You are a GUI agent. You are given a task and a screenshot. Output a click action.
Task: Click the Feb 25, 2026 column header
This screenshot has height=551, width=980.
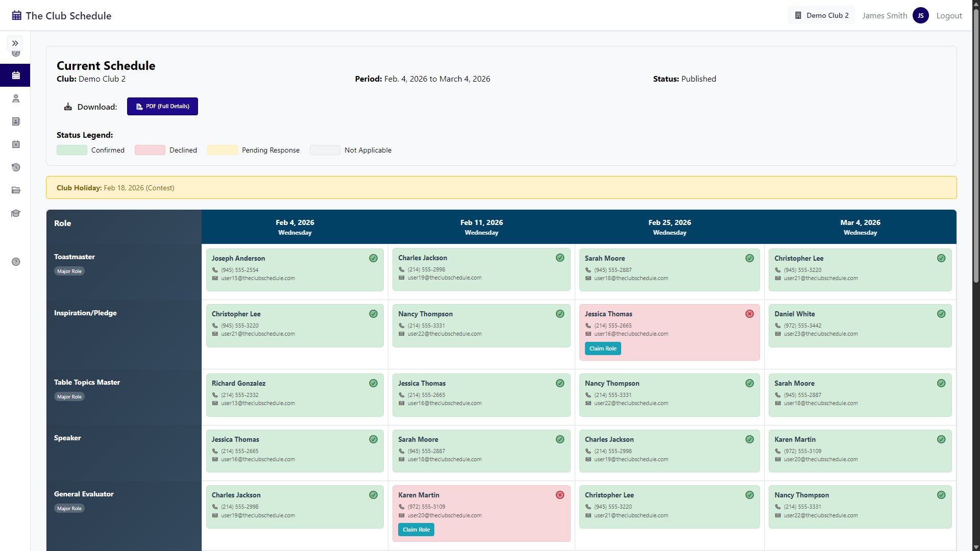pyautogui.click(x=669, y=227)
